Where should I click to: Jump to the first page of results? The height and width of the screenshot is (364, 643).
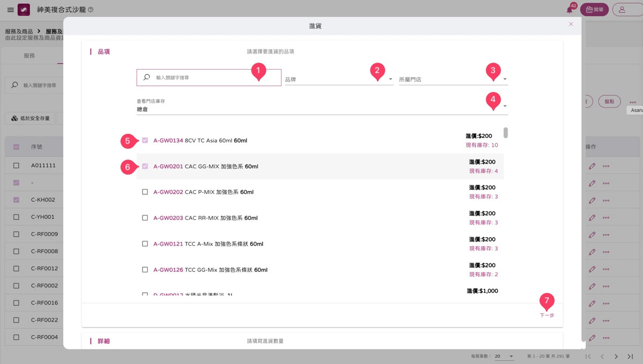point(588,357)
